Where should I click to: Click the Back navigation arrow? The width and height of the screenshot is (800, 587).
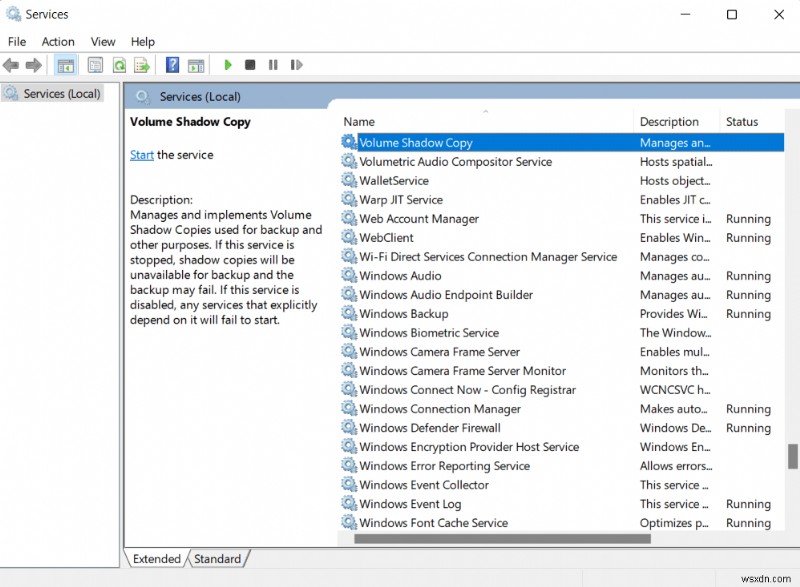click(10, 65)
